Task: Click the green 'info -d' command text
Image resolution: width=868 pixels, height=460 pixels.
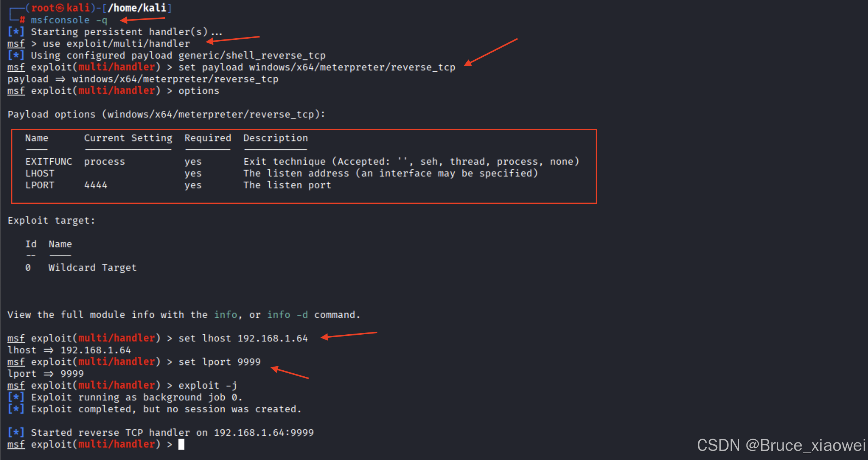Action: pos(287,314)
